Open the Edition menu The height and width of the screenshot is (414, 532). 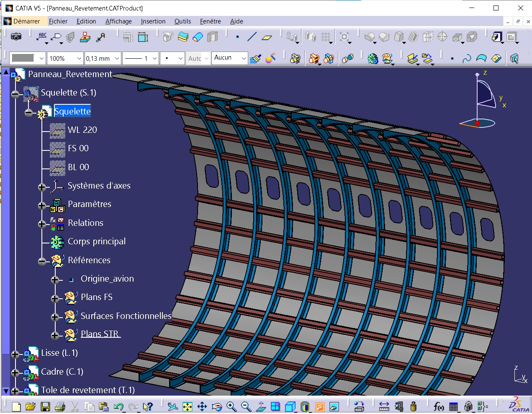coord(86,21)
